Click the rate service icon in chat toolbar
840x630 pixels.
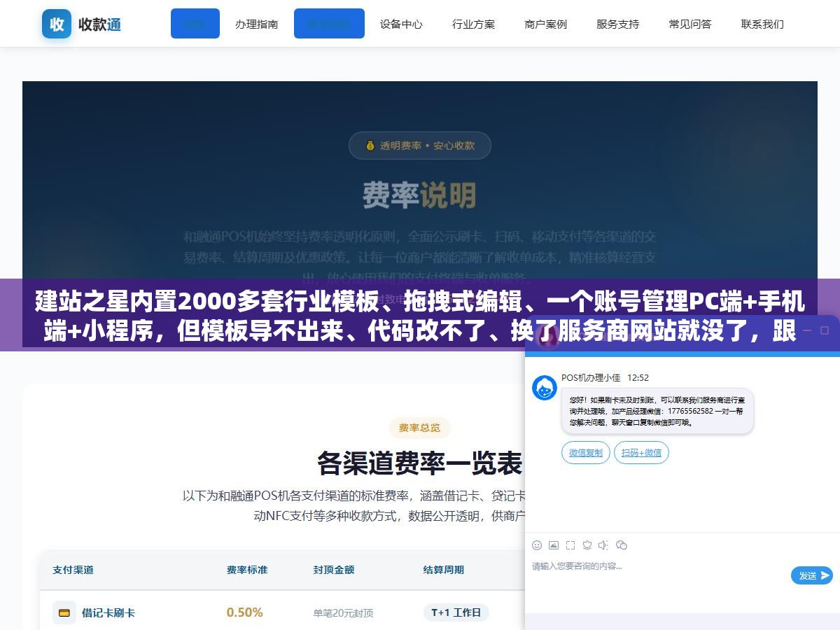point(587,545)
